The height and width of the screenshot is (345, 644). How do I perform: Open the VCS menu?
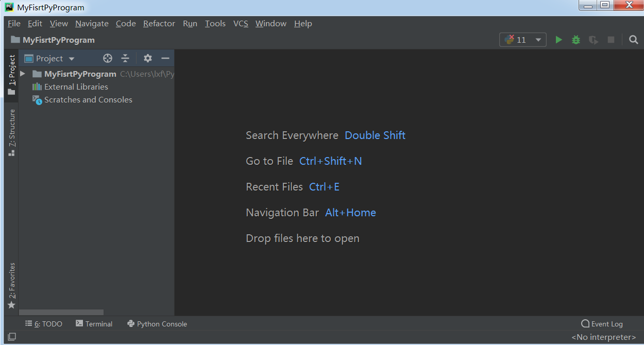[241, 24]
